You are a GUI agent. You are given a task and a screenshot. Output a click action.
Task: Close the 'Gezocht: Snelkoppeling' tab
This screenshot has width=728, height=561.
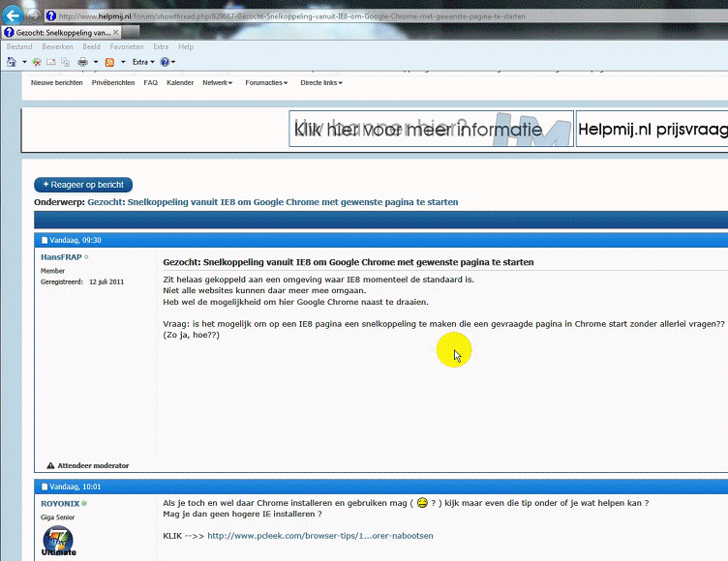pos(115,32)
